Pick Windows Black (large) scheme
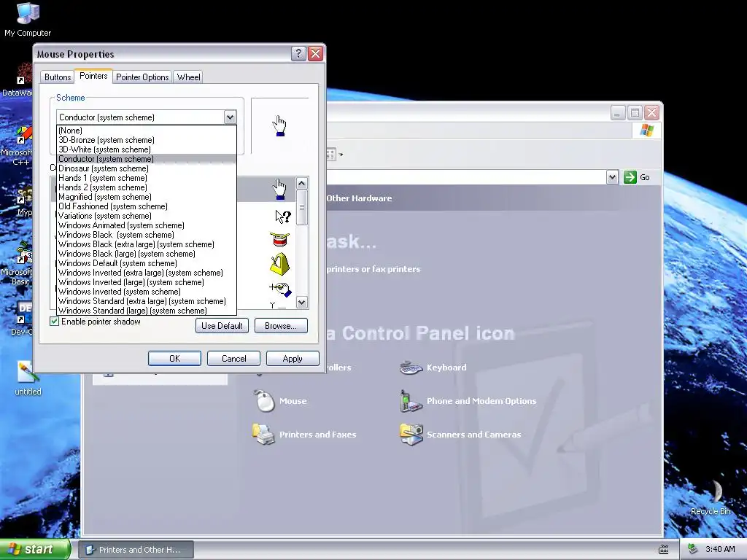 146,254
